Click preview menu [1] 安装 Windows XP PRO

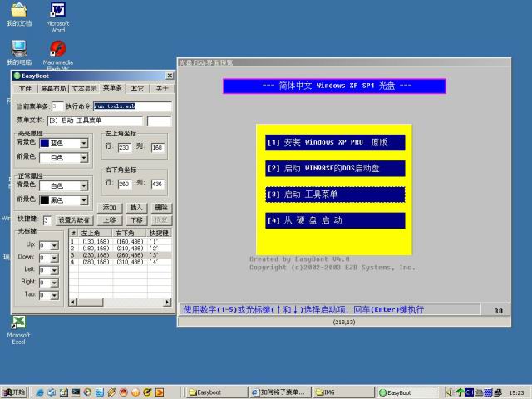335,142
